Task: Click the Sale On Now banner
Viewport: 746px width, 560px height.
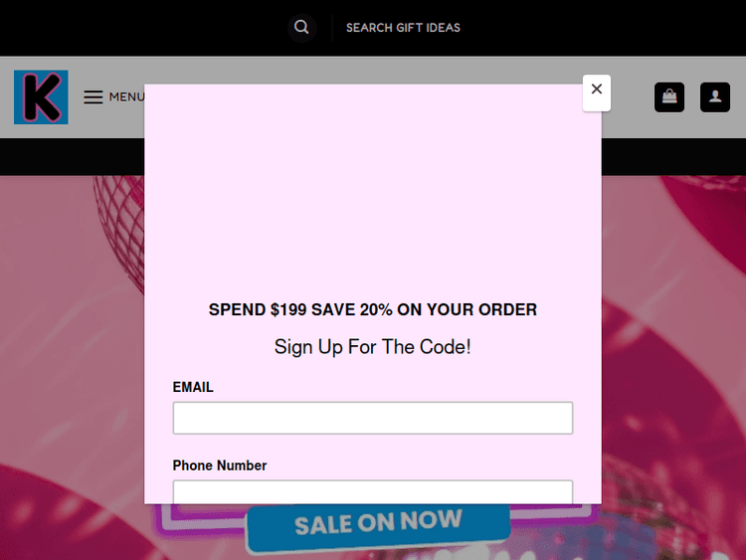Action: 378,524
